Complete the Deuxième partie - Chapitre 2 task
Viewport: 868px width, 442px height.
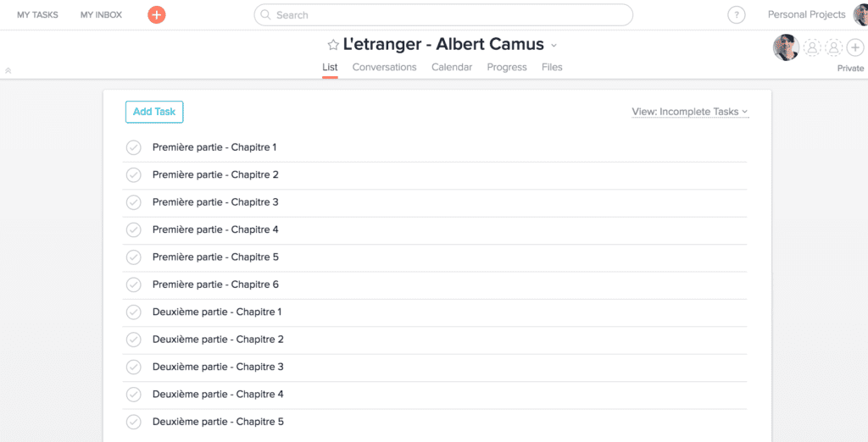134,340
